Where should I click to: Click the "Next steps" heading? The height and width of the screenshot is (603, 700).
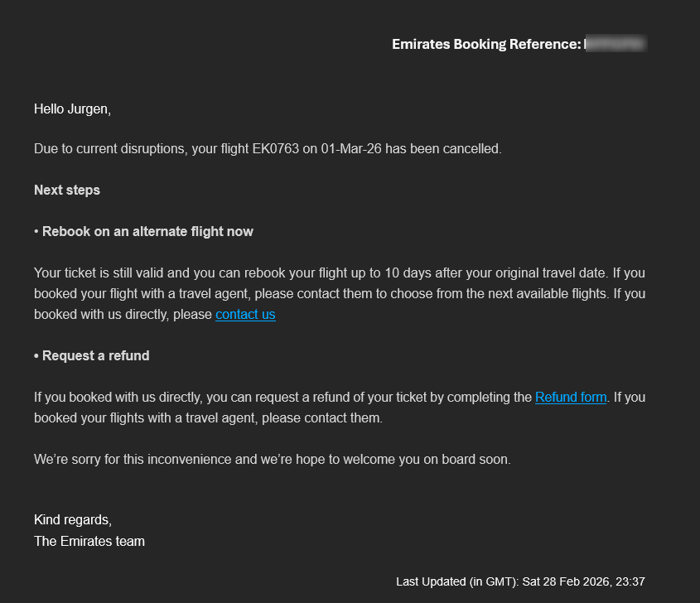pos(67,191)
